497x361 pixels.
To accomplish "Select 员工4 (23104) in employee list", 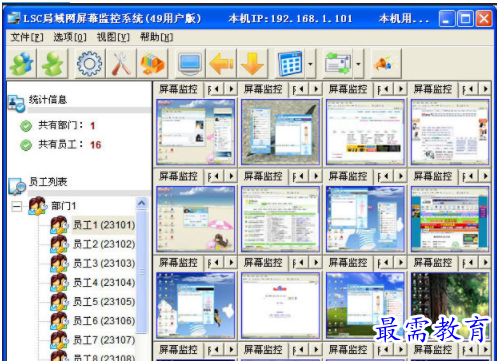I will click(104, 283).
